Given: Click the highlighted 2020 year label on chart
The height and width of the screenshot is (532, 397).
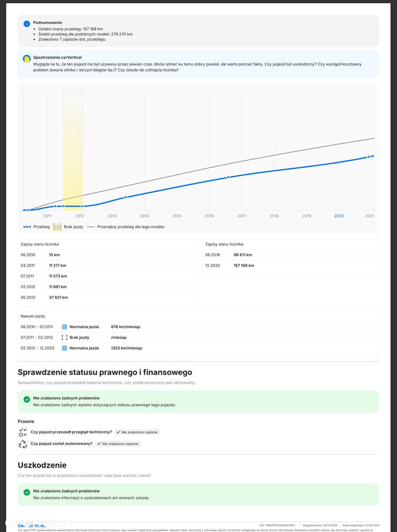Looking at the screenshot, I should pyautogui.click(x=338, y=216).
